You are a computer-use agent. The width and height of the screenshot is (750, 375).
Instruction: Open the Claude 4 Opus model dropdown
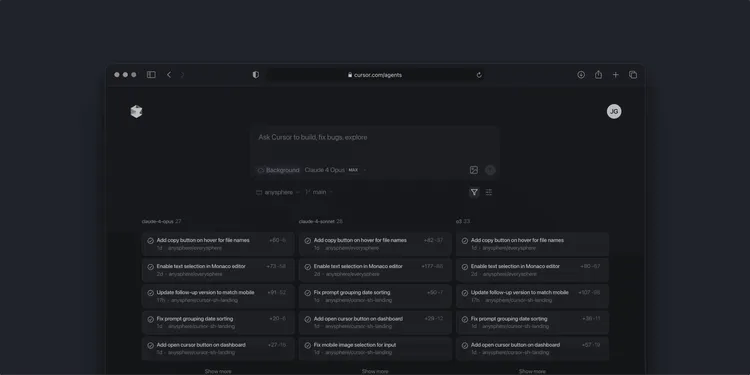coord(335,170)
